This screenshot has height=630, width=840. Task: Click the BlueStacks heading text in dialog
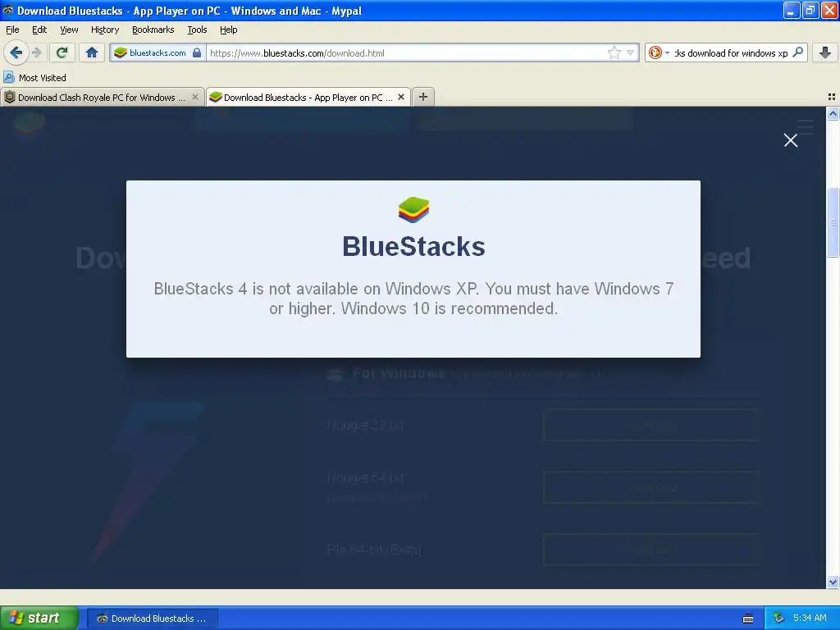413,246
